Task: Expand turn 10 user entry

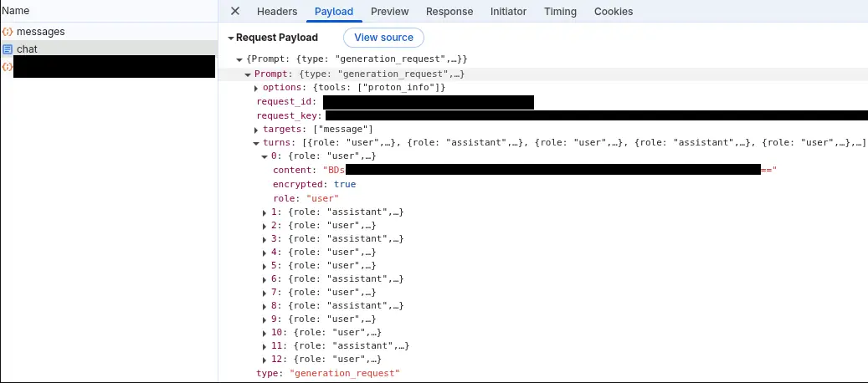Action: pyautogui.click(x=265, y=333)
